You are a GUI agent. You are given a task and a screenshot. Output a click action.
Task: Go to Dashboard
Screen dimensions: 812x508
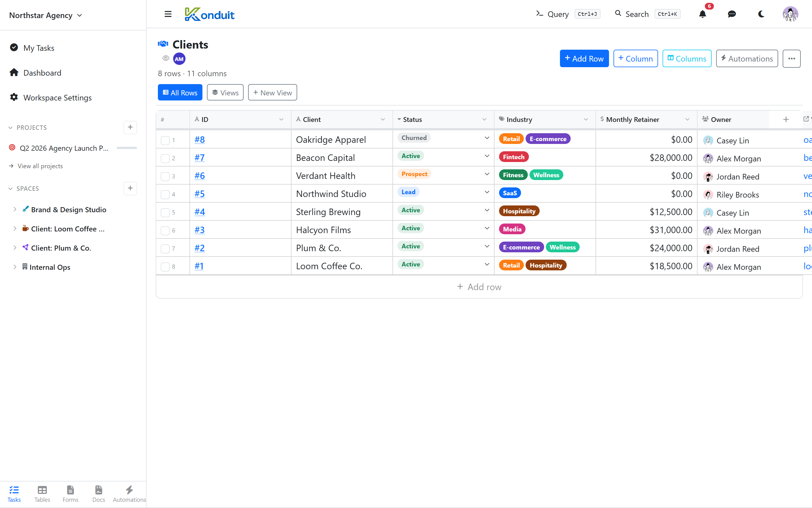click(42, 73)
